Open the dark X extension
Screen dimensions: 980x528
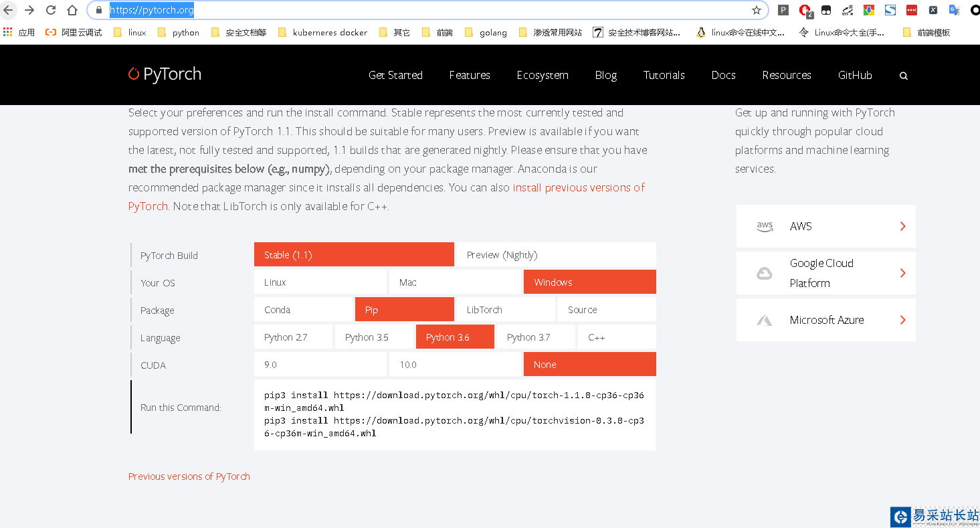click(x=933, y=10)
